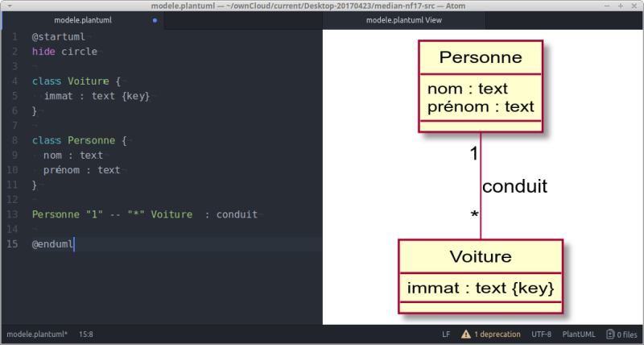Click the word 'conduit' in code line 13

(x=237, y=214)
